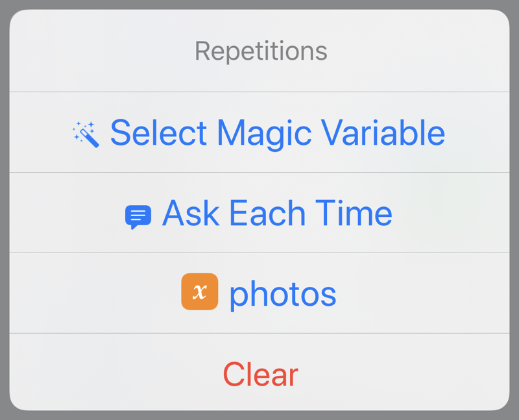Click the Repetitions header label
Screen dimensions: 519x420
pyautogui.click(x=261, y=51)
